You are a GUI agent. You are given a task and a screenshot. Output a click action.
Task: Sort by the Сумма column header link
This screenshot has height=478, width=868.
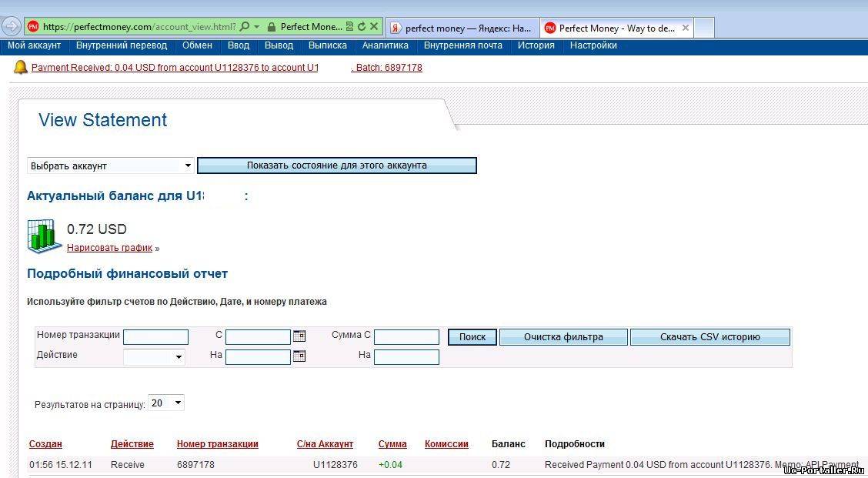click(x=392, y=444)
